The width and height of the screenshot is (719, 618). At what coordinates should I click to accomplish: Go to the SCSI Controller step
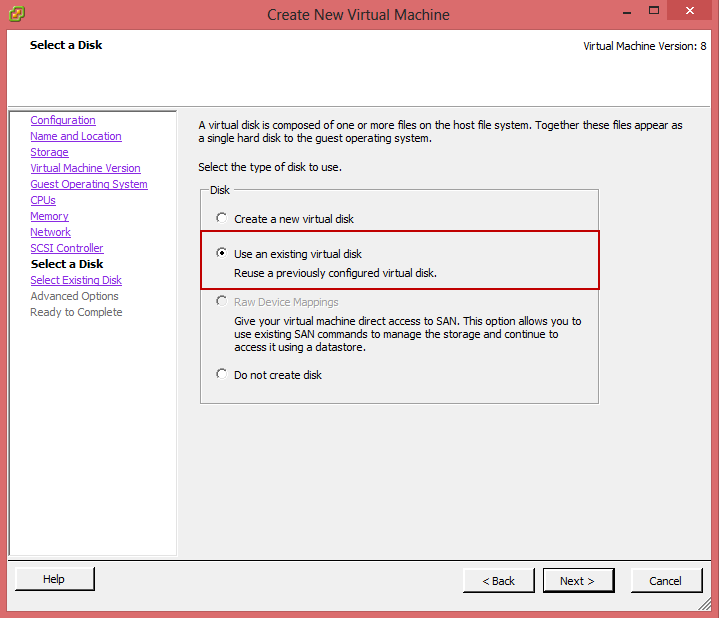click(66, 248)
